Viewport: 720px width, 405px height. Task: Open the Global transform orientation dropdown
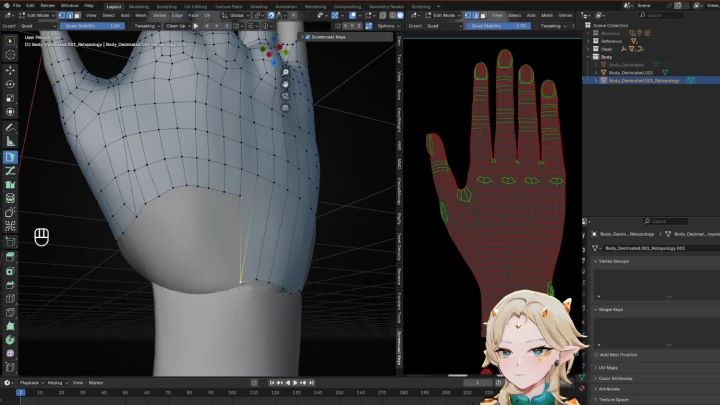tap(236, 15)
